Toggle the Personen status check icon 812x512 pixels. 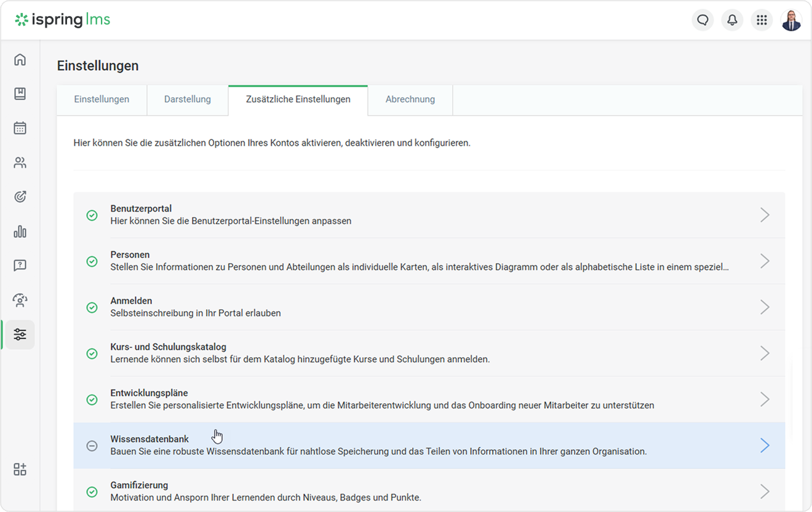92,261
